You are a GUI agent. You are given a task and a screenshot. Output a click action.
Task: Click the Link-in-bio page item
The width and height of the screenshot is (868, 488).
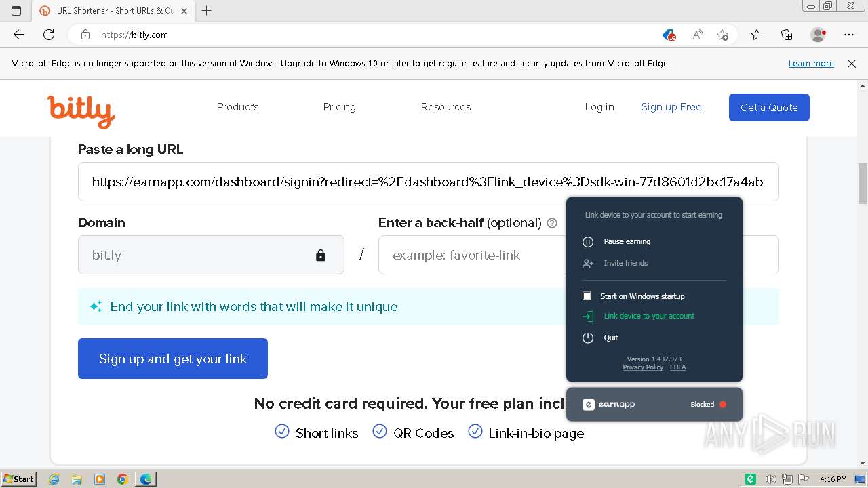click(526, 432)
